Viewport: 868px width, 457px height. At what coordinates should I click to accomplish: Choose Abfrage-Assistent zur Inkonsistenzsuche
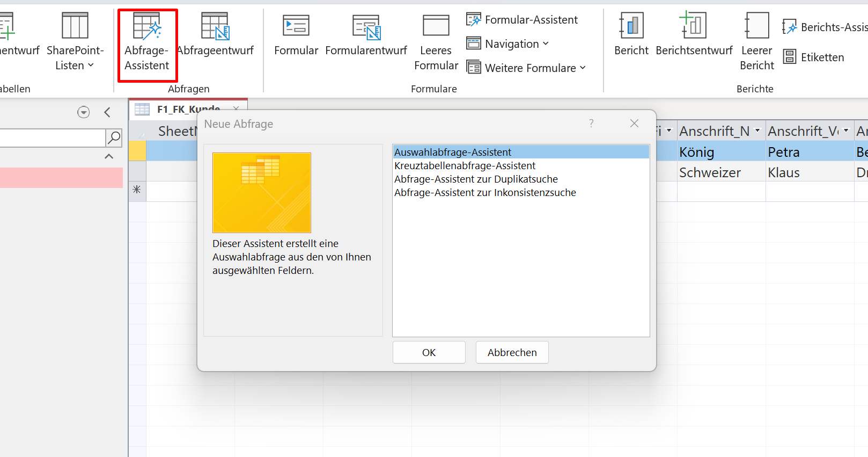pyautogui.click(x=485, y=193)
